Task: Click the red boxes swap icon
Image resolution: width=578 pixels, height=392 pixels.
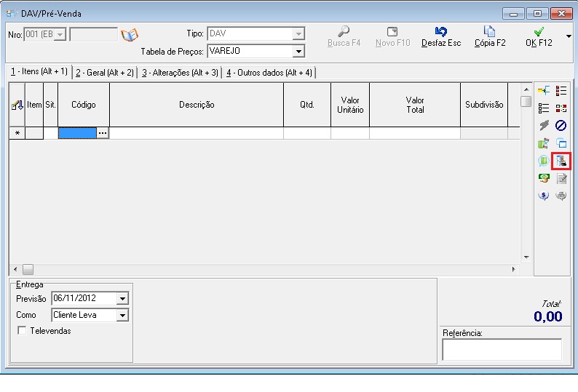Action: [x=561, y=108]
